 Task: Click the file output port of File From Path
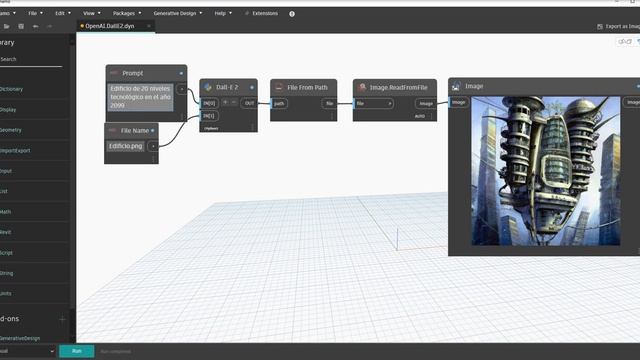[329, 104]
